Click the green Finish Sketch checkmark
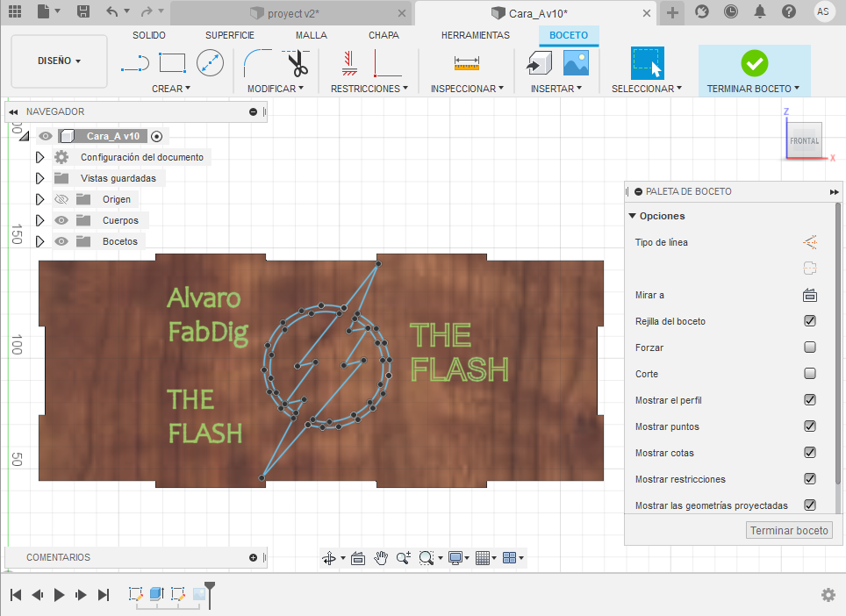The width and height of the screenshot is (846, 616). (754, 64)
